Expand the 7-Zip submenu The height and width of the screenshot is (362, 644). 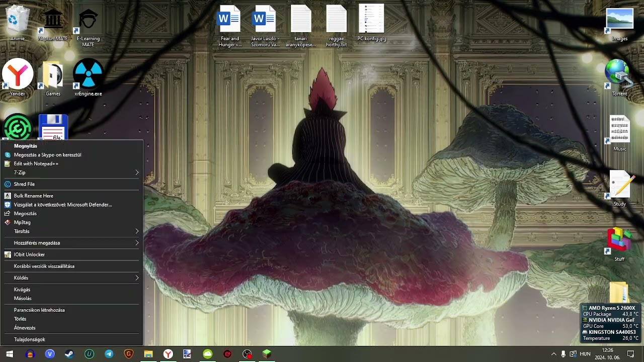coord(71,172)
